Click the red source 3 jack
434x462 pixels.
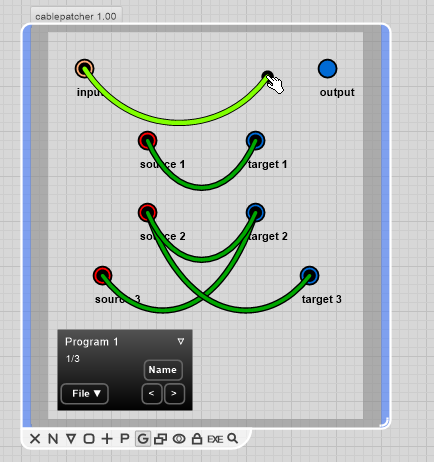[x=102, y=275]
